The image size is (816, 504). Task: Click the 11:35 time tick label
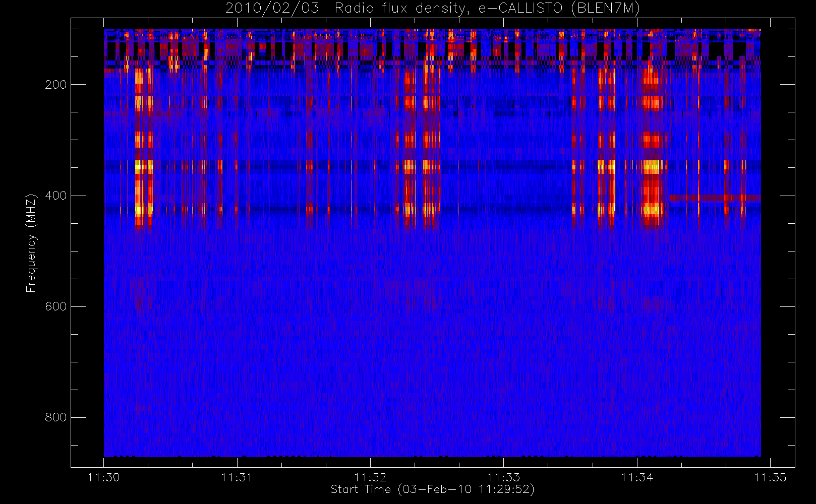(770, 477)
